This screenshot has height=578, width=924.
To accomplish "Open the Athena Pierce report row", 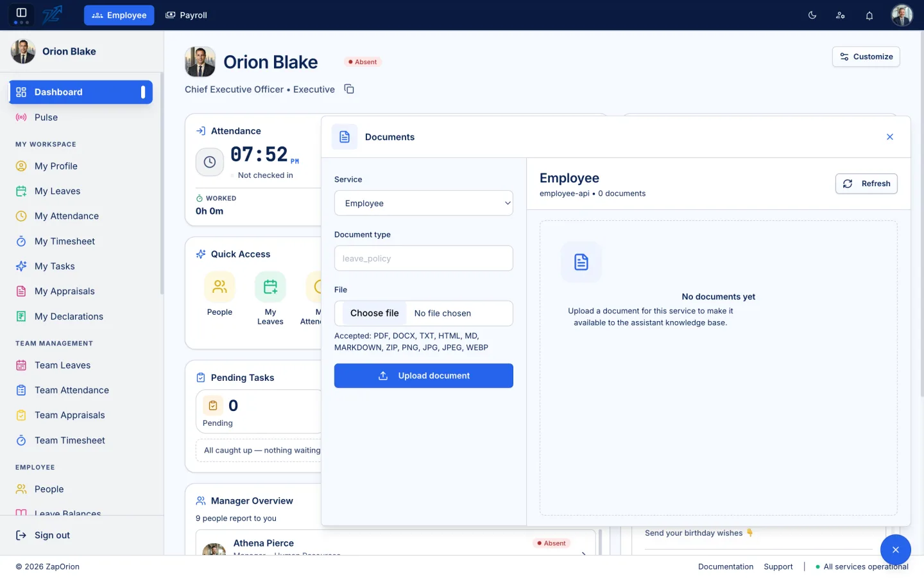I will pos(396,543).
